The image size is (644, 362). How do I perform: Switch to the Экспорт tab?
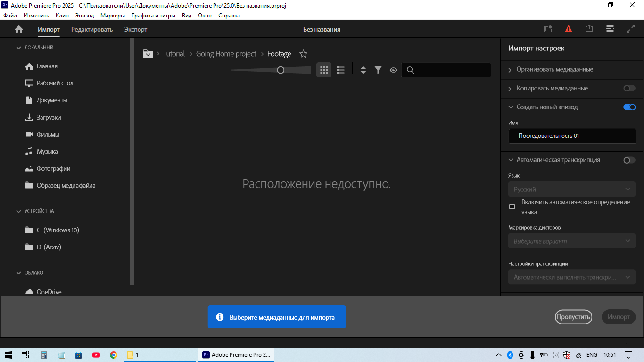click(136, 29)
